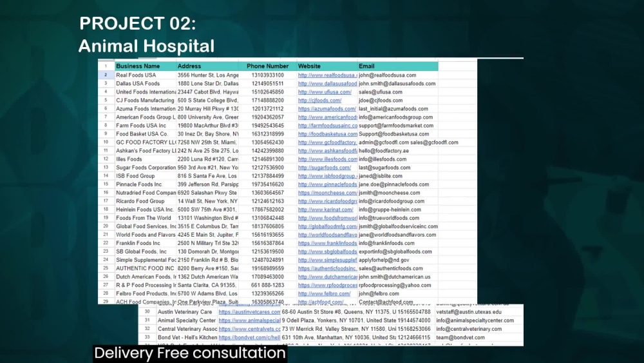Image resolution: width=644 pixels, height=363 pixels.
Task: Select phone number 13103933100
Action: (267, 75)
